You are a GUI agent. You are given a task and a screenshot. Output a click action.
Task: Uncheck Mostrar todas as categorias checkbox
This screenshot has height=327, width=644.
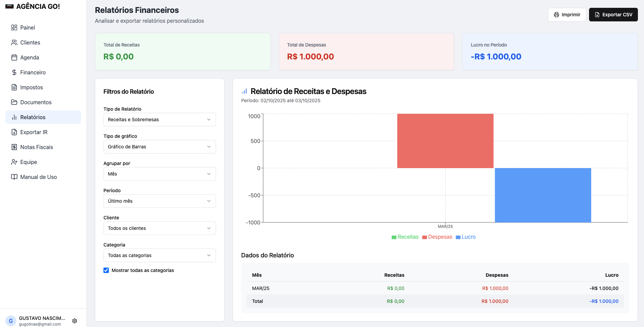point(106,270)
